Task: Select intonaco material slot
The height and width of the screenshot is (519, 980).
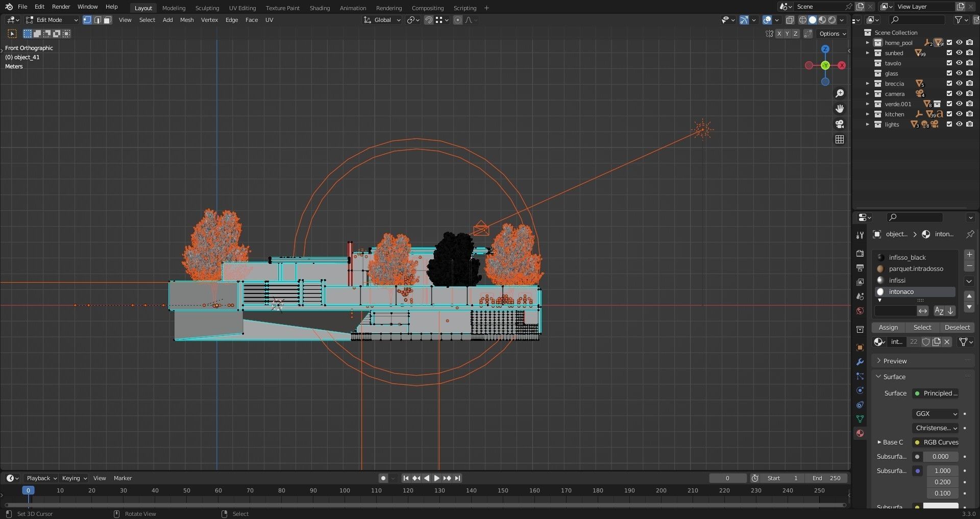Action: [x=915, y=292]
